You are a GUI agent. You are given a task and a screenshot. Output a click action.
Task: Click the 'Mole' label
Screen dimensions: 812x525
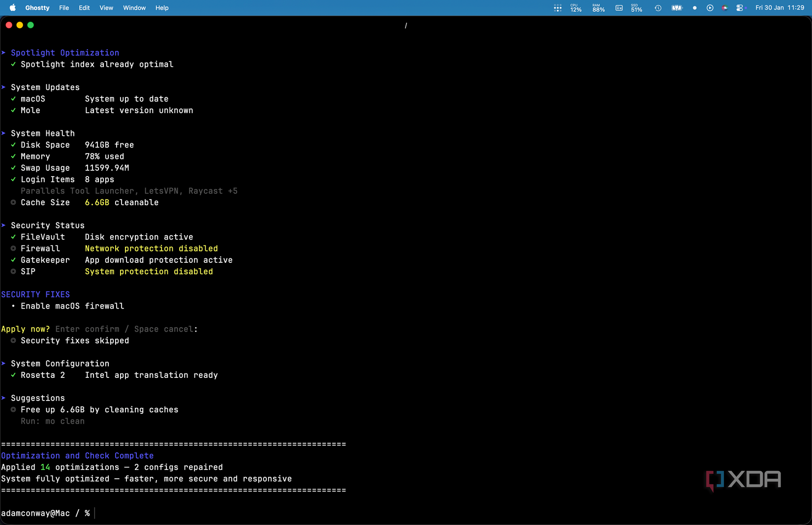tap(31, 110)
